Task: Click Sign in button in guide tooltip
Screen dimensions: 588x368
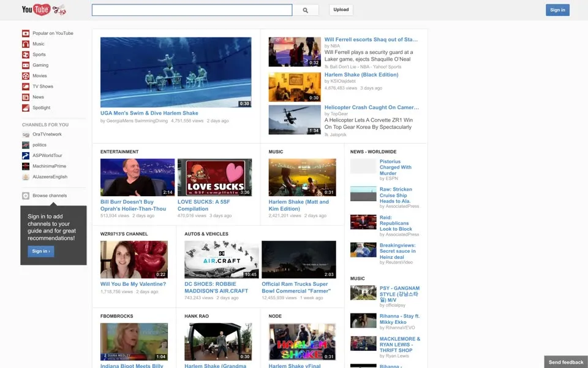Action: point(41,251)
